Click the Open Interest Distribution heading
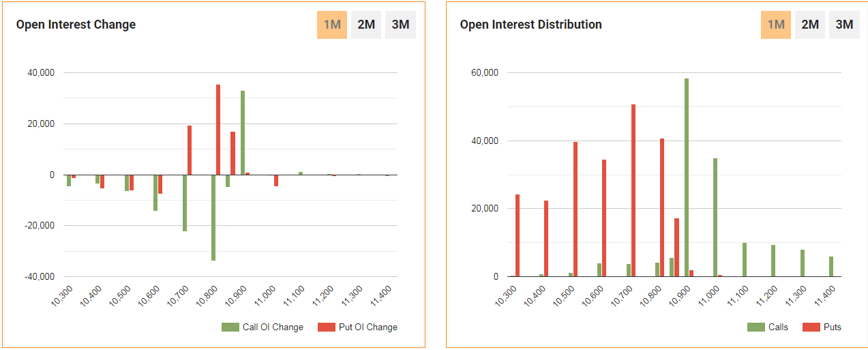868x350 pixels. click(x=530, y=25)
